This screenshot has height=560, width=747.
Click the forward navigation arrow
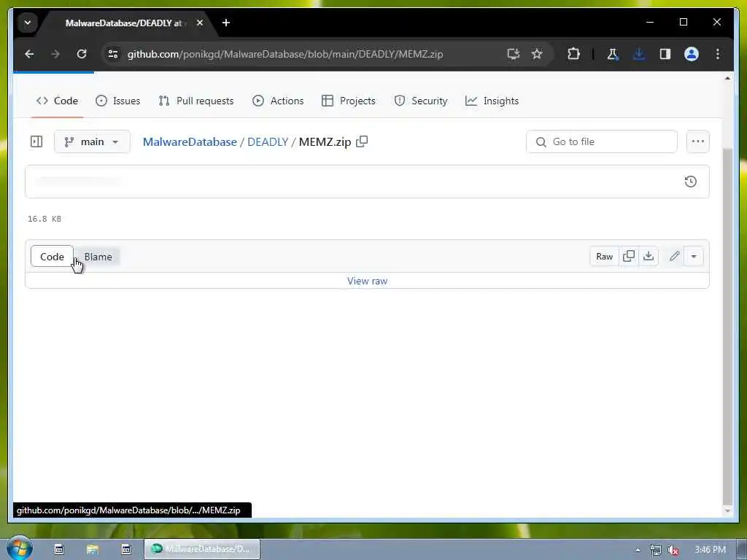click(x=55, y=54)
